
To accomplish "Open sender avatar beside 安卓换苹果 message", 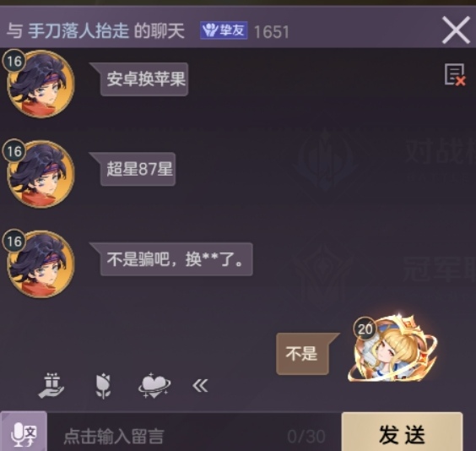I will [39, 84].
